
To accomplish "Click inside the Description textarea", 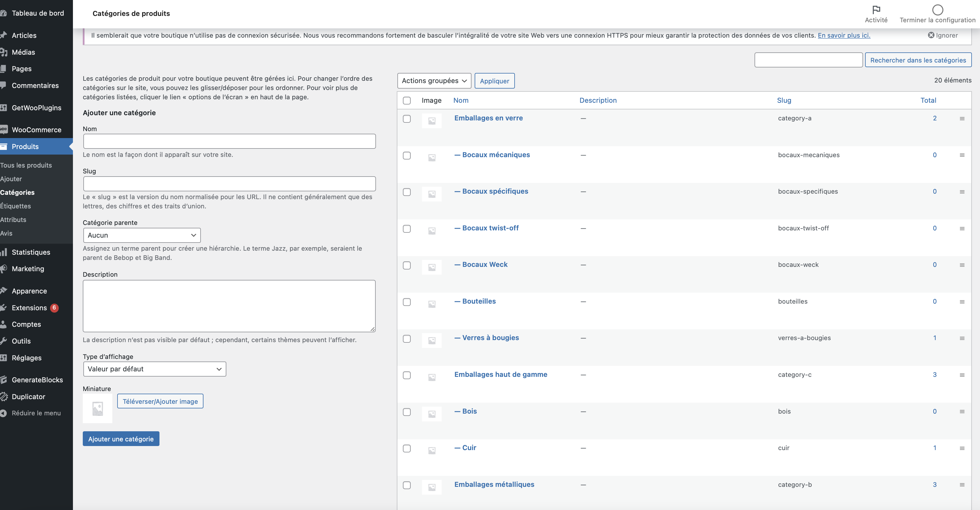I will point(230,307).
